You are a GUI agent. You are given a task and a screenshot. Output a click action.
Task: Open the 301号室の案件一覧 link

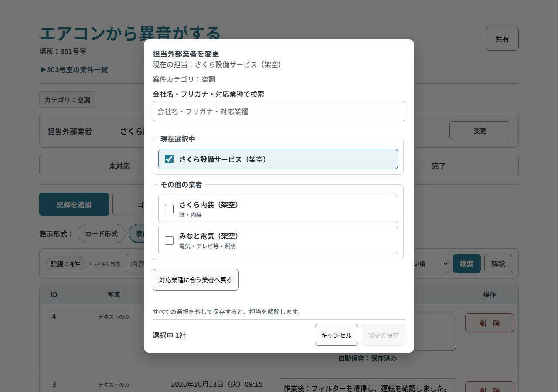tap(74, 70)
